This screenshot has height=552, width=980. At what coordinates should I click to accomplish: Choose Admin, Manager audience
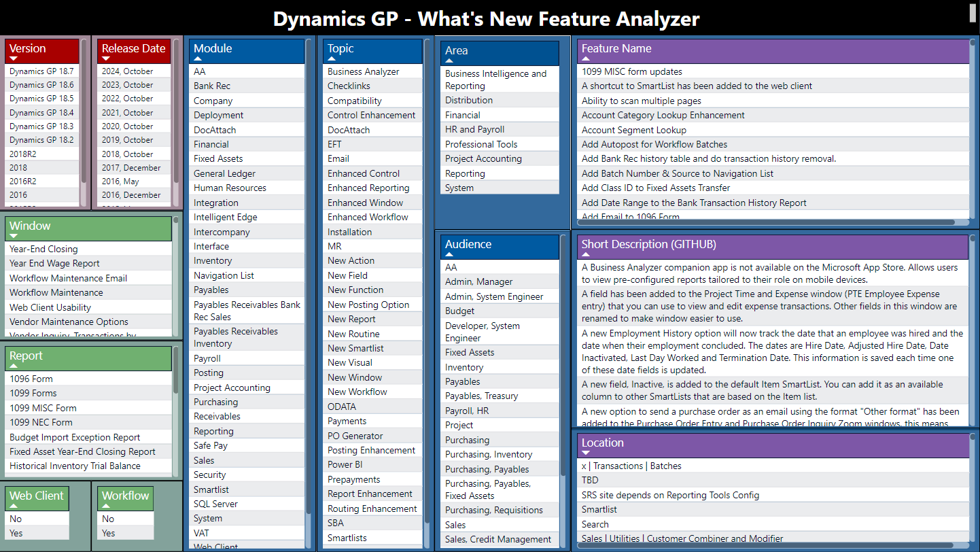coord(500,281)
